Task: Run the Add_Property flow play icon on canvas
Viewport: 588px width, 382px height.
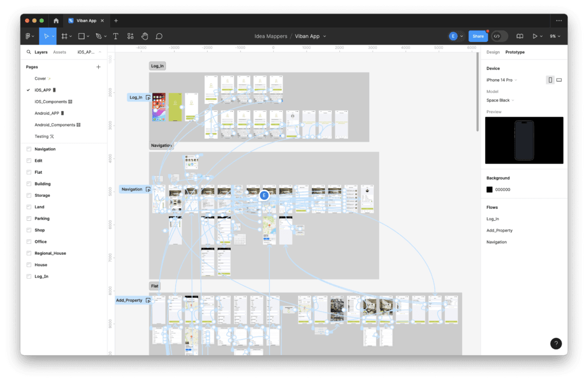Action: [x=148, y=301]
